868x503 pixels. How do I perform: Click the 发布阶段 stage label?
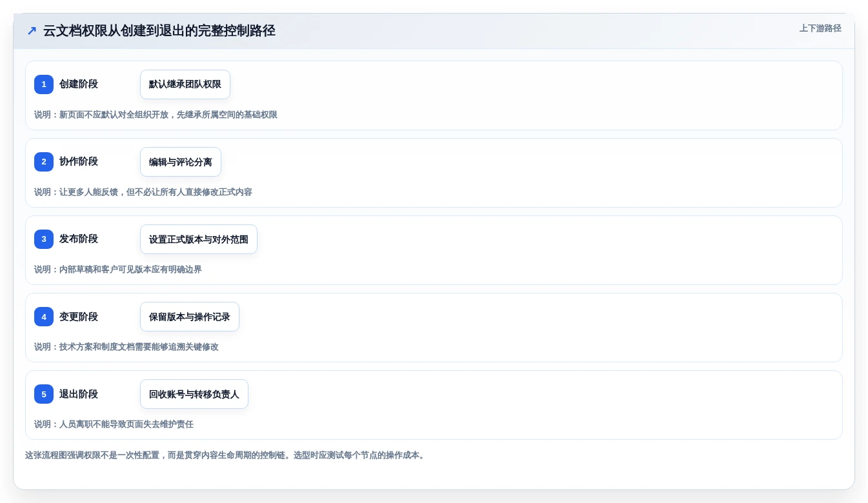point(79,239)
